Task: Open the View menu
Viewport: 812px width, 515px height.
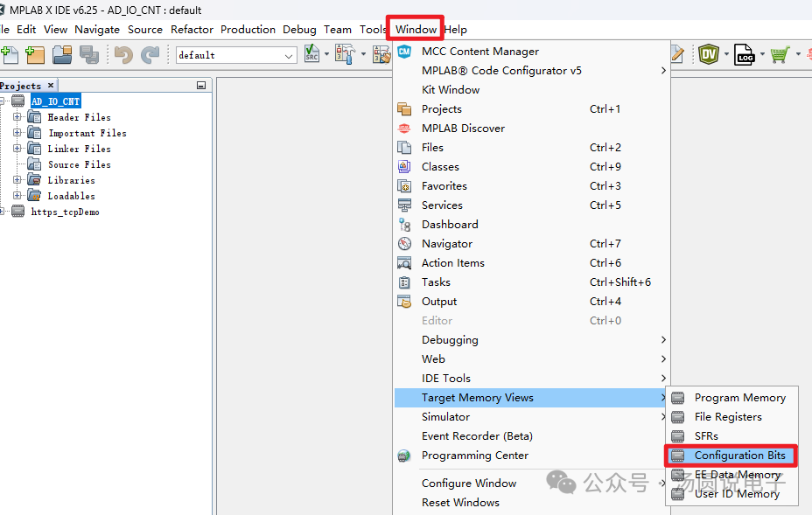Action: coord(55,30)
